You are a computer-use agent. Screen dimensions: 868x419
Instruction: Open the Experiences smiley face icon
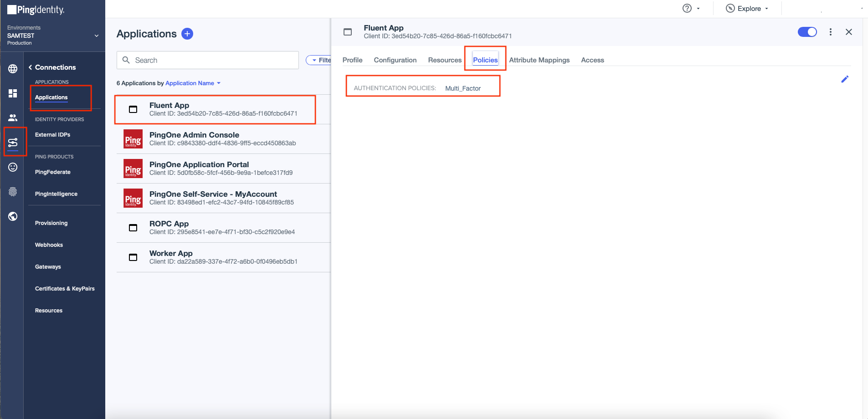13,167
